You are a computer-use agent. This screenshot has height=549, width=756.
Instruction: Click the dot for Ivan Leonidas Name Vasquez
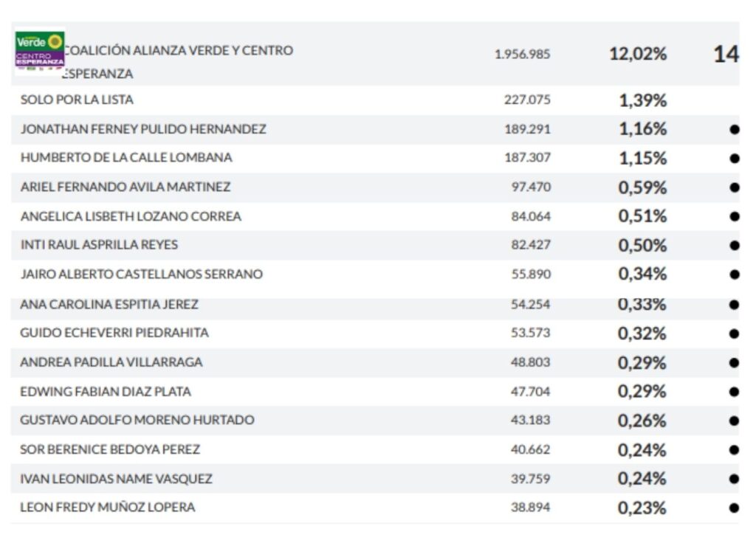pos(734,479)
